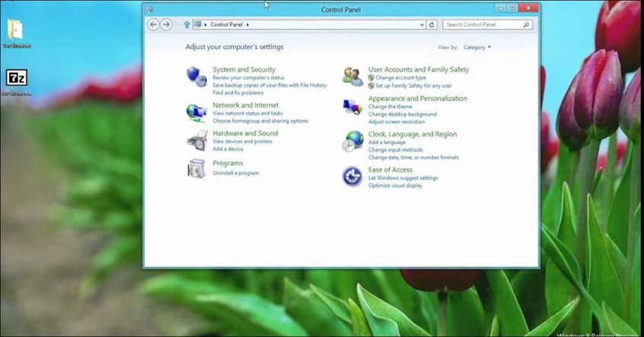Screen dimensions: 644x337
Task: Open Appearance and Personalization heading link
Action: (x=418, y=98)
